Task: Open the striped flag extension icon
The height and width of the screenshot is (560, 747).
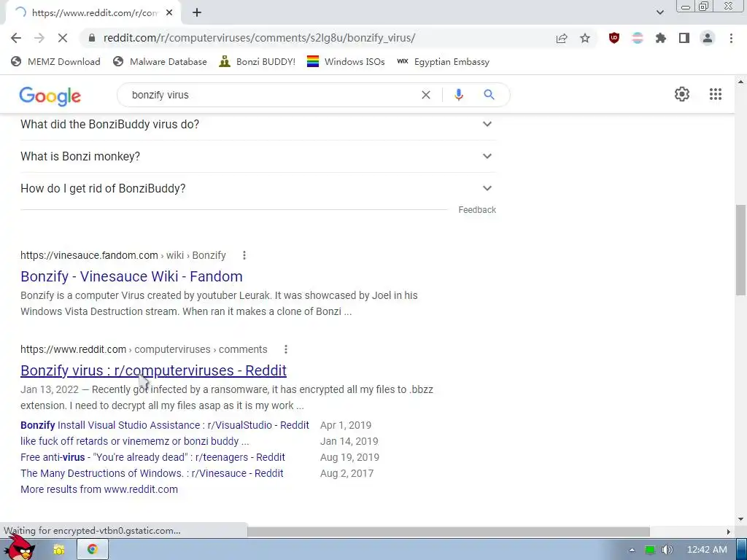Action: pos(638,38)
